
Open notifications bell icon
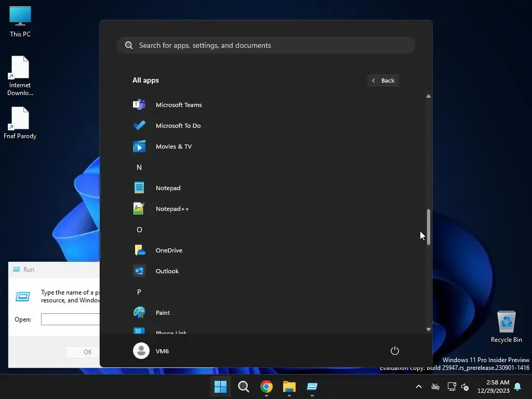coord(518,387)
